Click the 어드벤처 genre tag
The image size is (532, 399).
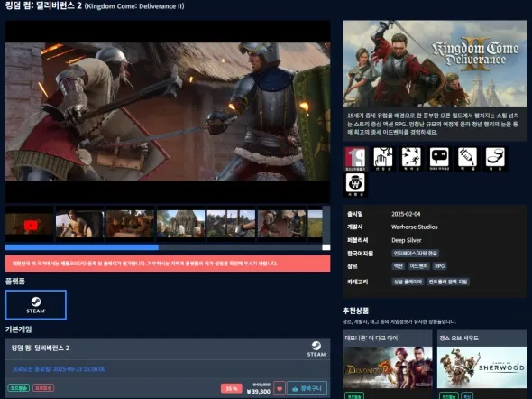418,266
